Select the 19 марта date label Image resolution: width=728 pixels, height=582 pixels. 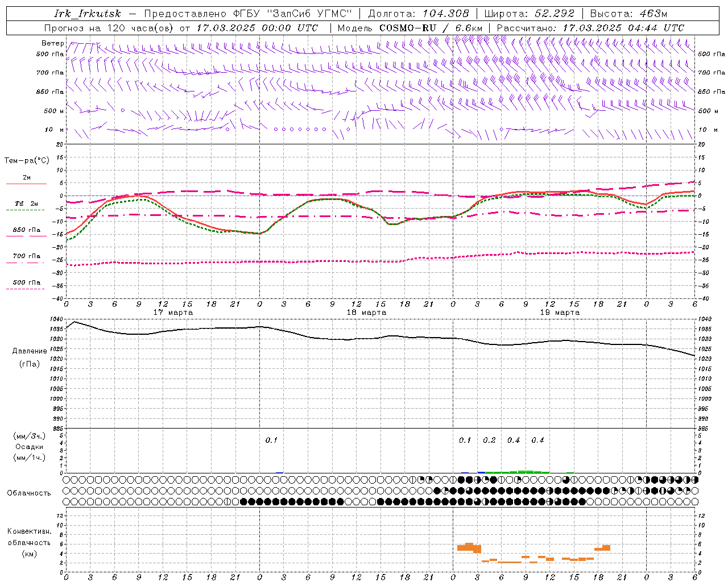(560, 313)
